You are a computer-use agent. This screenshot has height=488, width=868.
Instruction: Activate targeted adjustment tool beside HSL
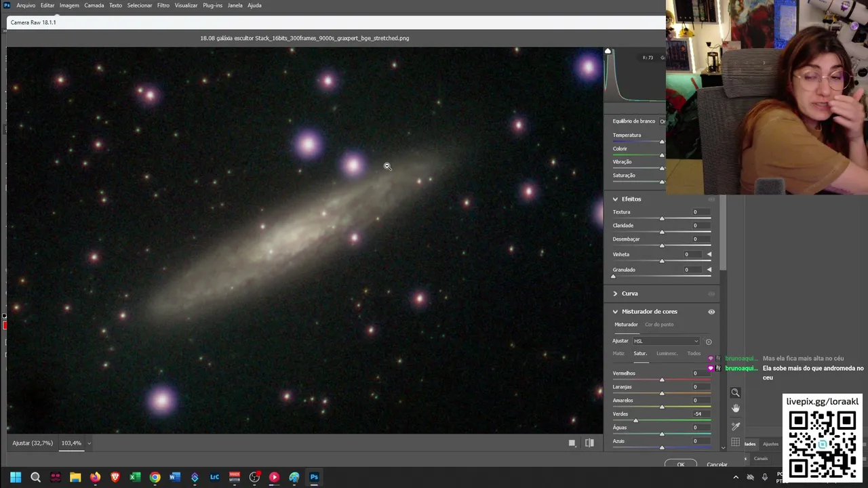(x=709, y=342)
